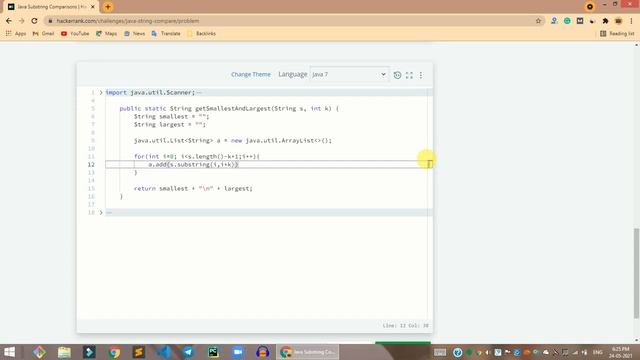
Task: Click the taskbar clock and date
Action: (621, 353)
